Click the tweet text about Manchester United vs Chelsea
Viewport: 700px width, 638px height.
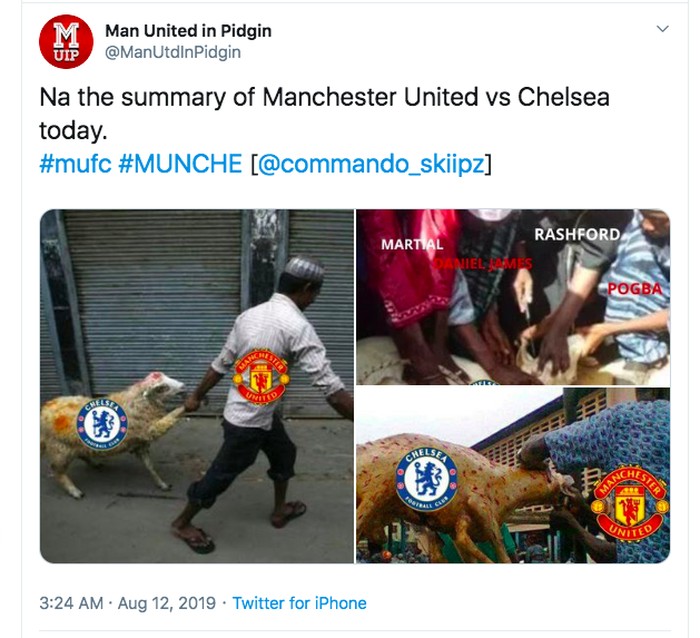pos(325,114)
